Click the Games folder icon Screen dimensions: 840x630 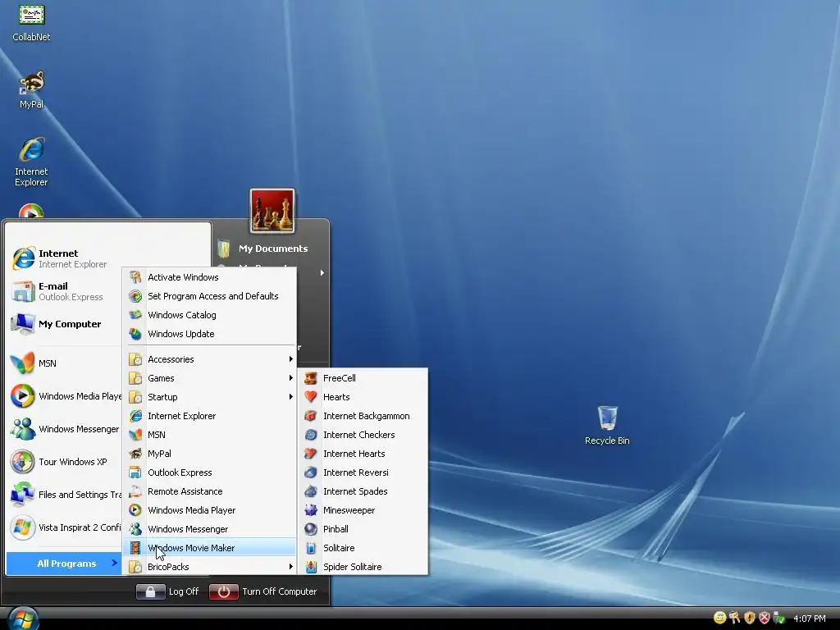click(x=135, y=378)
